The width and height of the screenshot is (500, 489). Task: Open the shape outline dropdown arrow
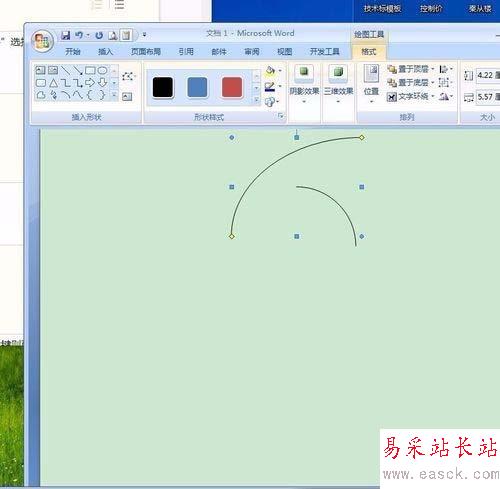[280, 86]
